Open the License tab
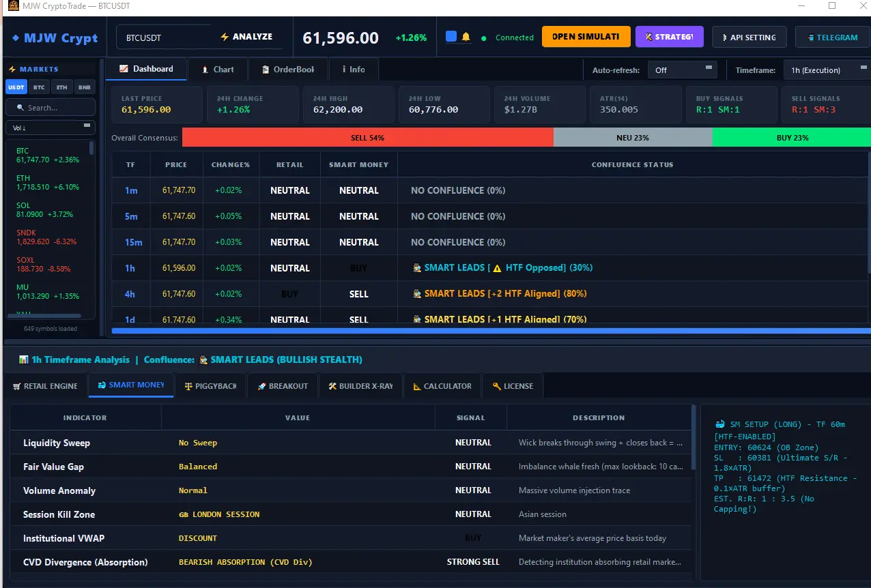 coord(513,386)
